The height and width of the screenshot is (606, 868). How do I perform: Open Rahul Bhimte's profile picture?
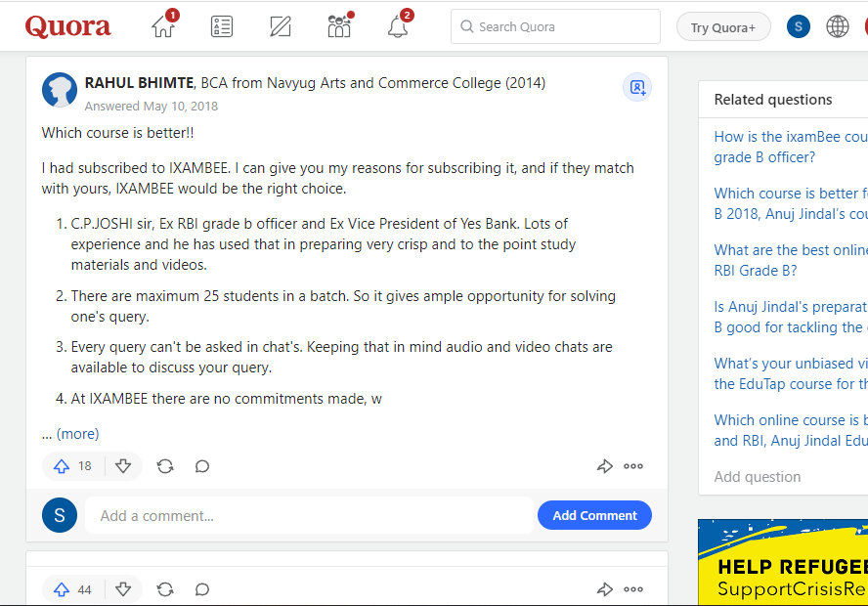point(60,90)
